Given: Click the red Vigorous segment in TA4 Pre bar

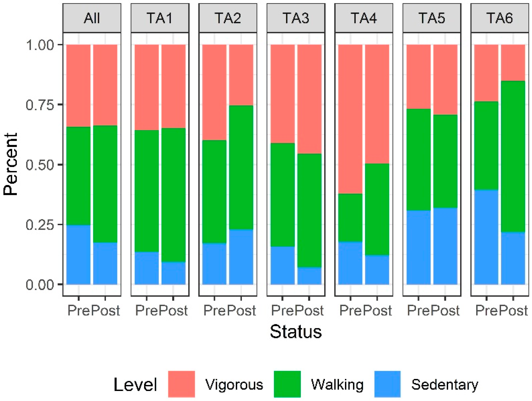Looking at the screenshot, I should coord(350,119).
